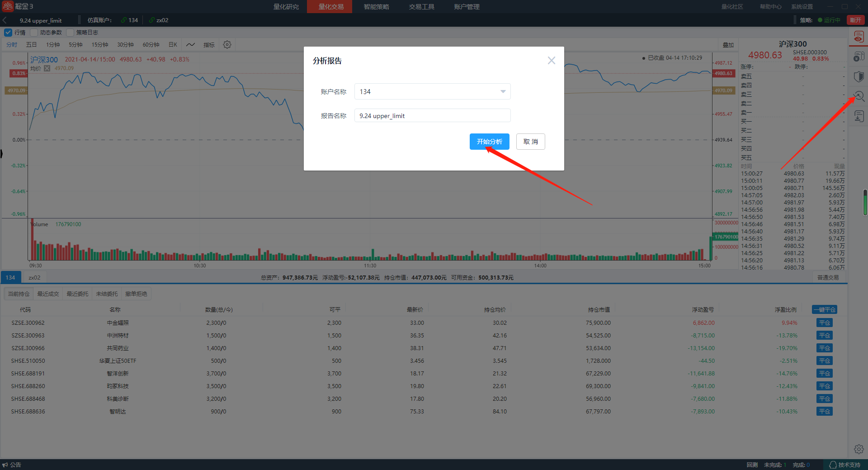Click the 报告名称 input field
The width and height of the screenshot is (868, 470).
432,116
